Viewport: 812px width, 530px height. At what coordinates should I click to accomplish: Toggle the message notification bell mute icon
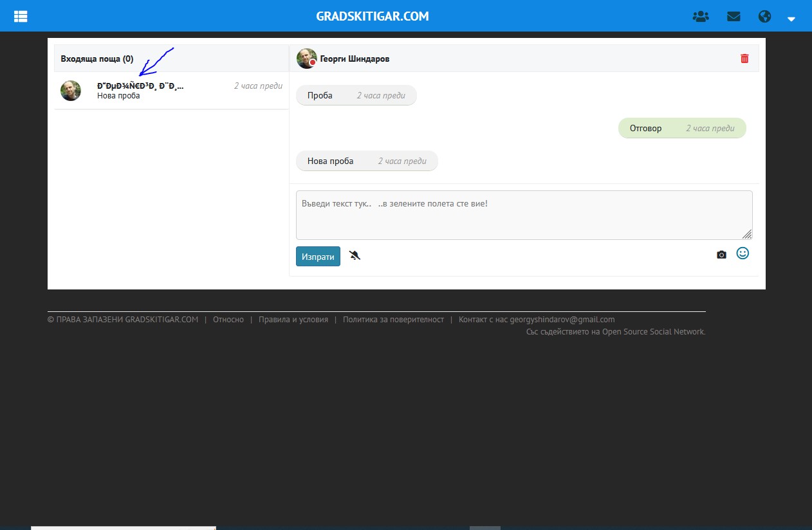pos(355,256)
